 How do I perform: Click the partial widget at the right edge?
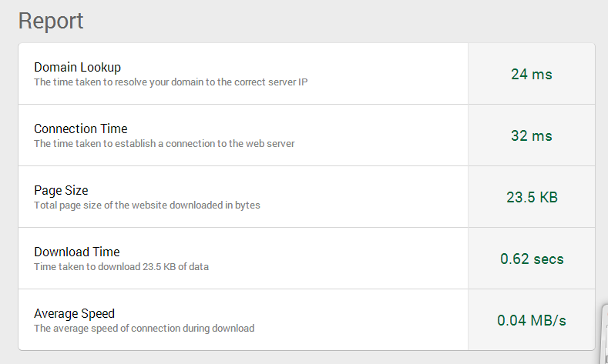click(604, 334)
